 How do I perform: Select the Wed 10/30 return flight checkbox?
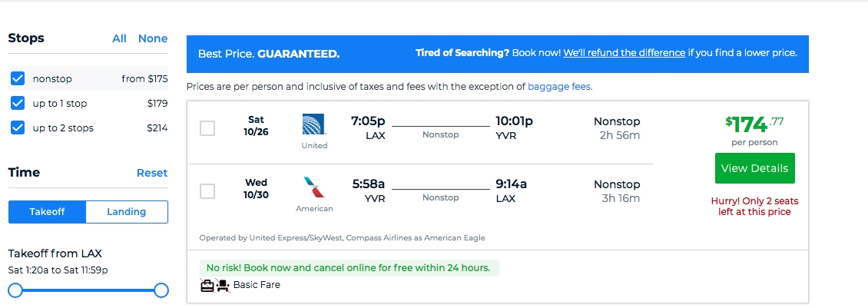(207, 191)
